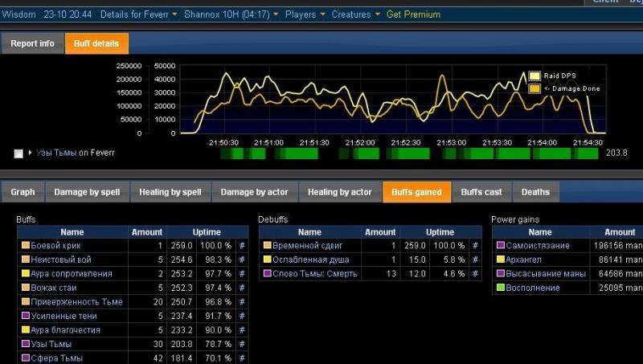Image resolution: width=643 pixels, height=364 pixels.
Task: Click the Приверженность Тьме color icon
Action: [26, 301]
